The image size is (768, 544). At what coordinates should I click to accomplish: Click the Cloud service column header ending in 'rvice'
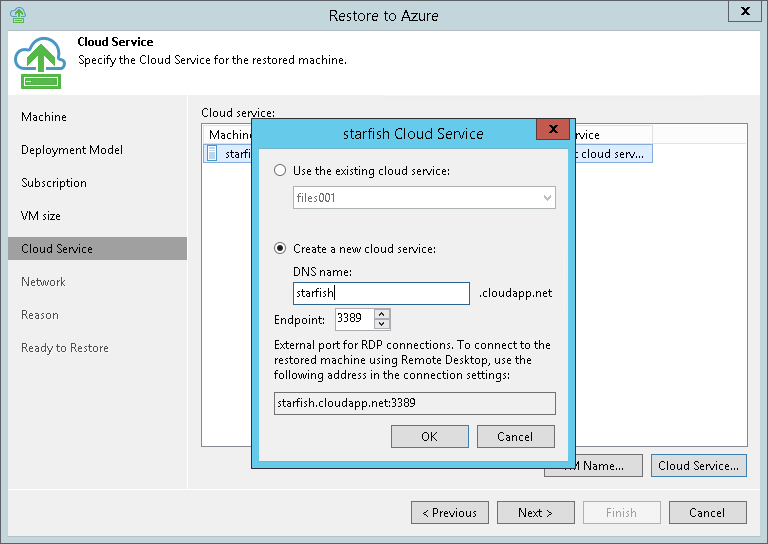614,135
